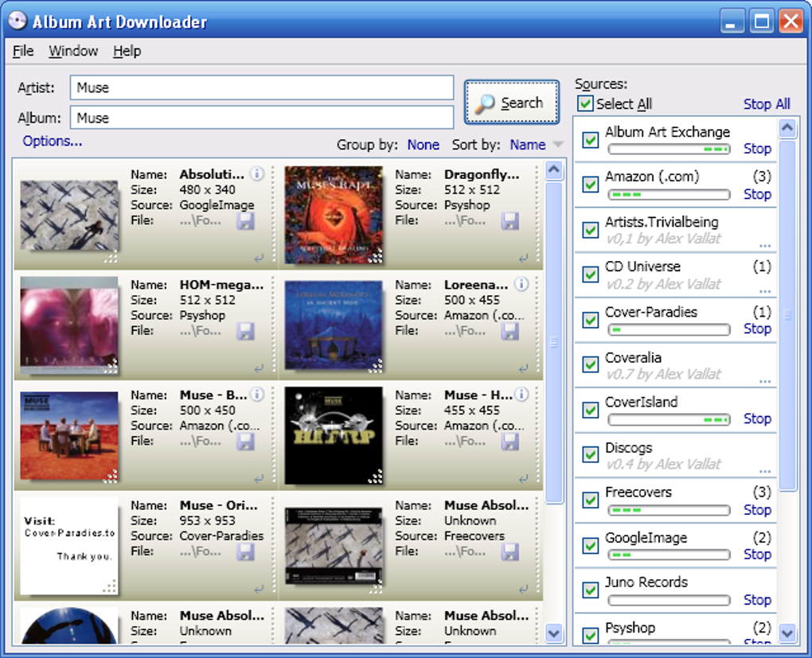Disable the Artists.Trivialbeing source
This screenshot has width=812, height=658.
point(591,229)
